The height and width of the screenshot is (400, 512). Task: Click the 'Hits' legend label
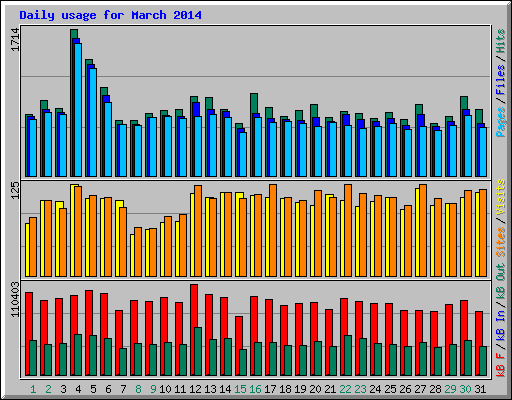pyautogui.click(x=501, y=41)
